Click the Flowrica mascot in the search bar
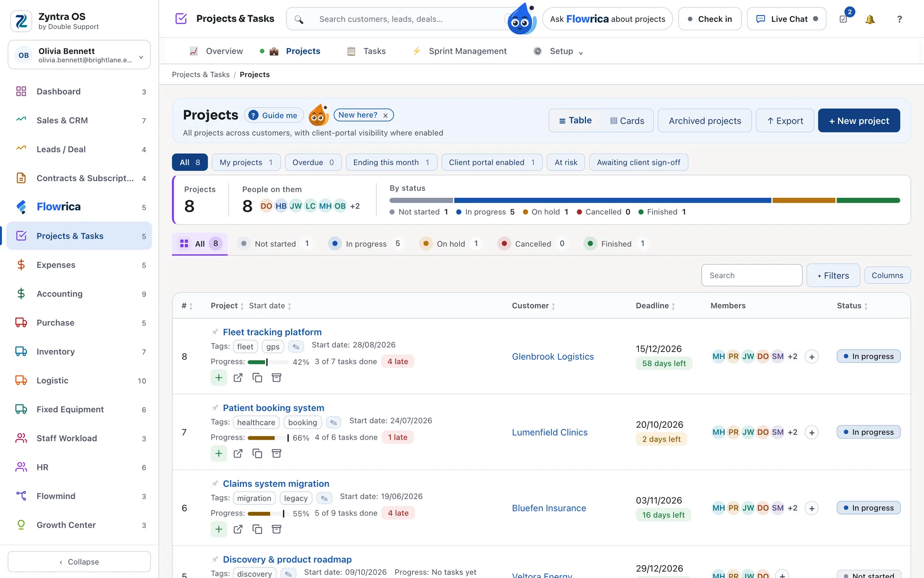The image size is (924, 578). pyautogui.click(x=522, y=19)
